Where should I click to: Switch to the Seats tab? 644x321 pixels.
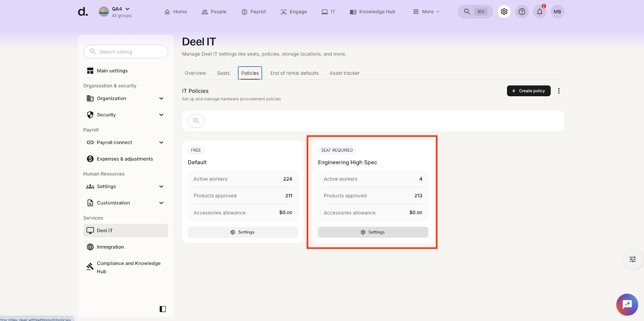(x=223, y=73)
